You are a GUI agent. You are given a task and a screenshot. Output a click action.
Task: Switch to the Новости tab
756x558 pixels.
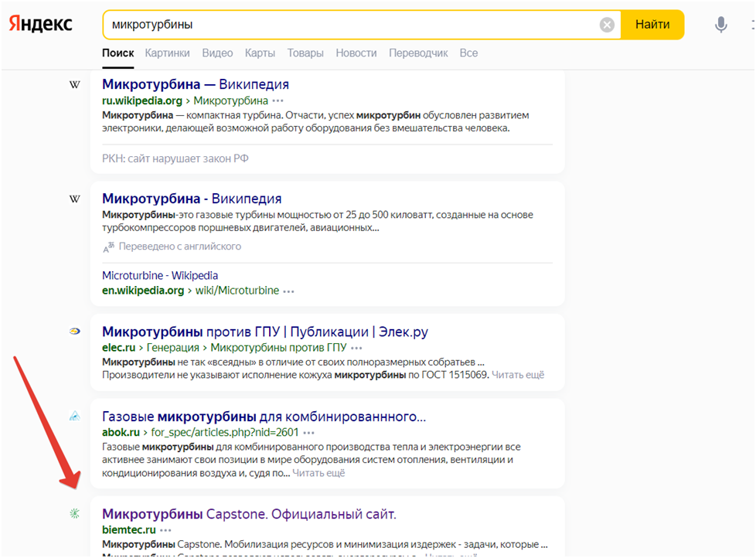pos(356,53)
